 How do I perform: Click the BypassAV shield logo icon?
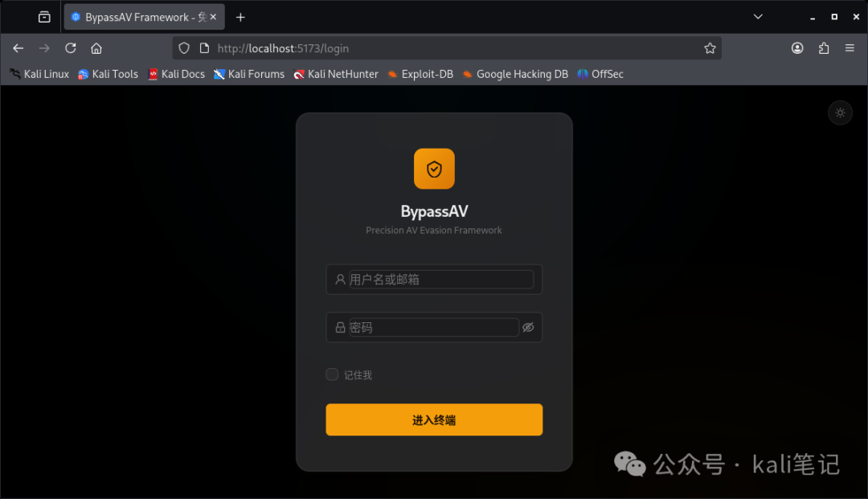pos(434,169)
